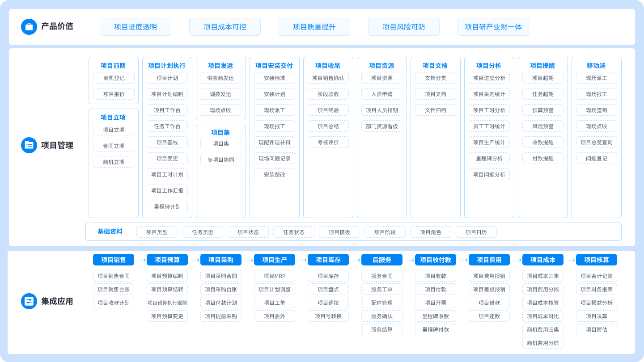Open 里程碑分析 under 项目分析
The height and width of the screenshot is (362, 644).
click(x=489, y=158)
